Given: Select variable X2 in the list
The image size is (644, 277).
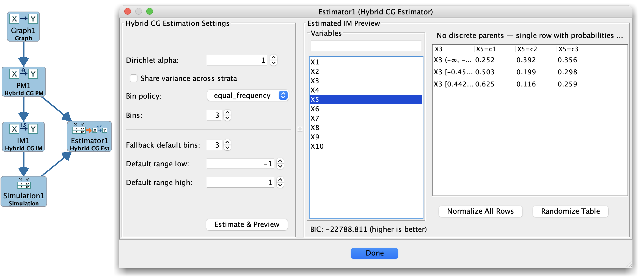Looking at the screenshot, I should point(366,71).
